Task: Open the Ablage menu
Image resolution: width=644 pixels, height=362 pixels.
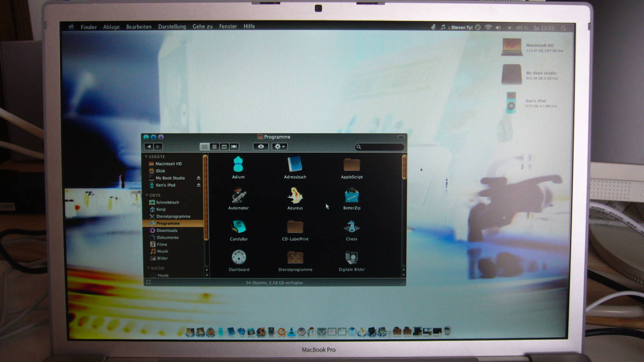Action: click(111, 27)
